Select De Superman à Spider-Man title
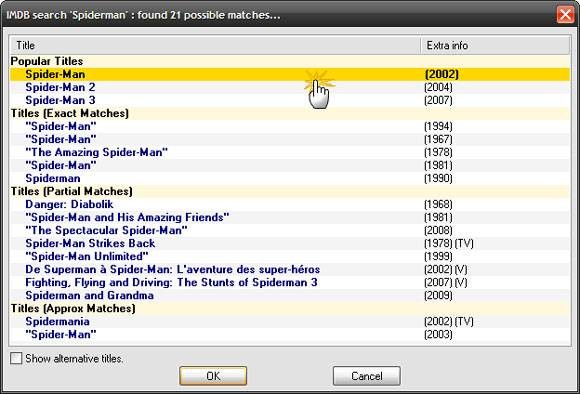 173,269
